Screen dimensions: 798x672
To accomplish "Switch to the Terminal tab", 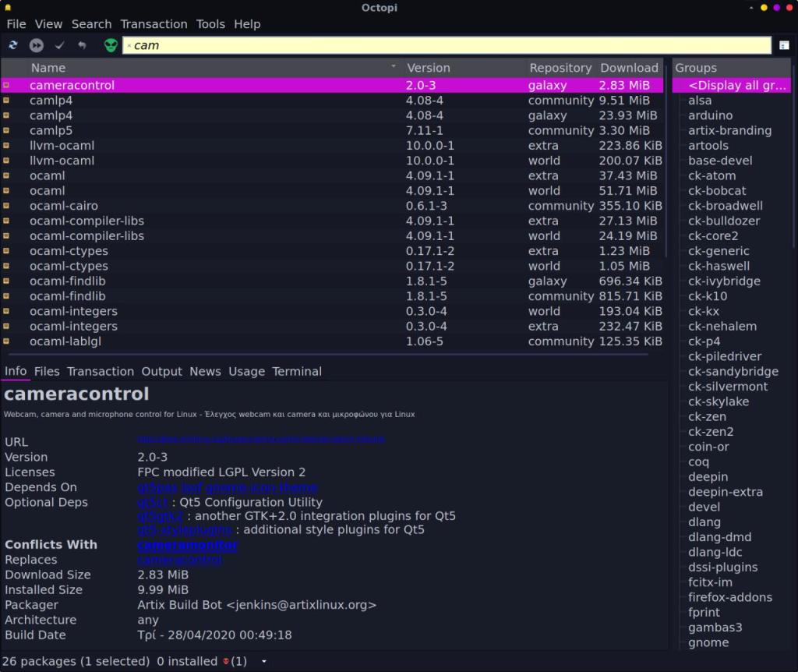I will click(297, 371).
